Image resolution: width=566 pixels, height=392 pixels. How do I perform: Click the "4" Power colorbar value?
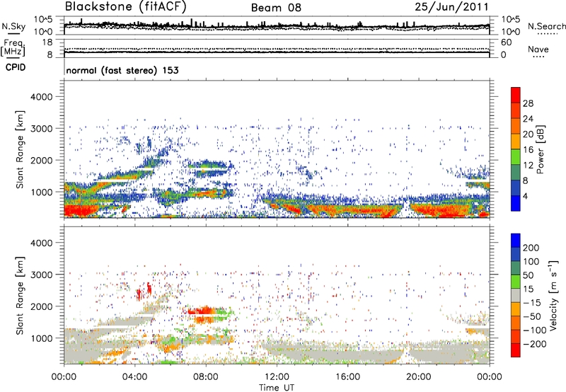click(526, 196)
